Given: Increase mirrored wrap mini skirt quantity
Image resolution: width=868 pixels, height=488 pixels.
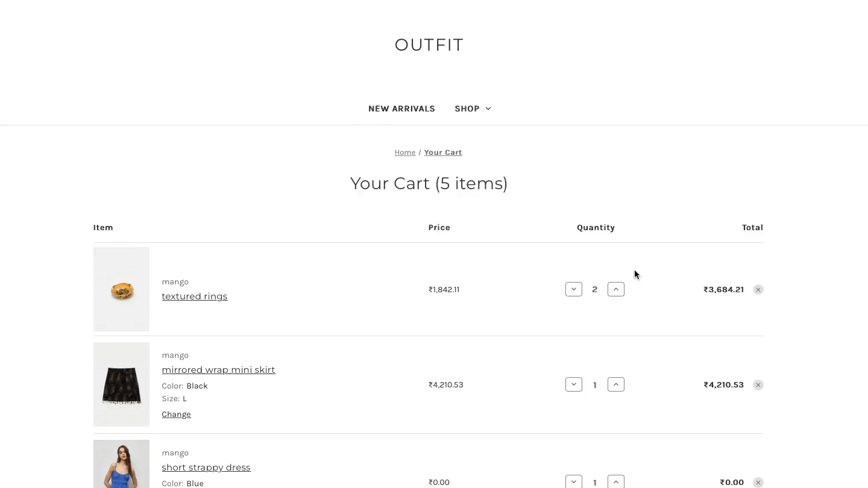Looking at the screenshot, I should coord(616,384).
